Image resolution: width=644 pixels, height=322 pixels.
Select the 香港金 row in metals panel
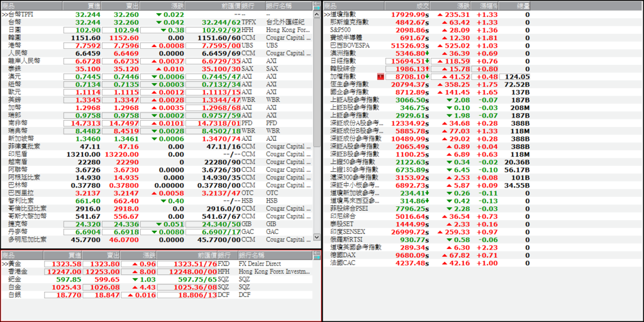[x=157, y=272]
